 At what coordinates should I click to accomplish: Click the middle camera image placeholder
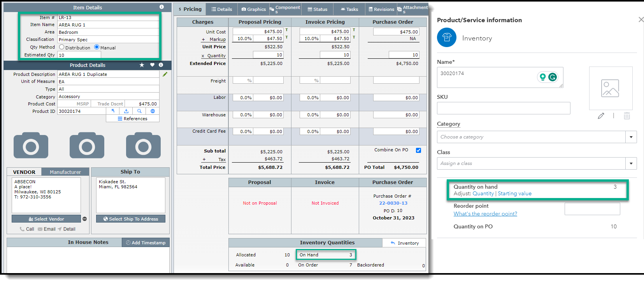click(x=87, y=146)
